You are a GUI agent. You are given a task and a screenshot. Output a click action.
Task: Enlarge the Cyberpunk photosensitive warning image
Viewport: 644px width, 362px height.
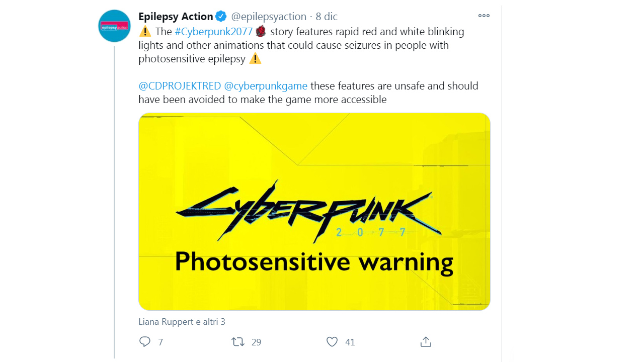pos(314,211)
